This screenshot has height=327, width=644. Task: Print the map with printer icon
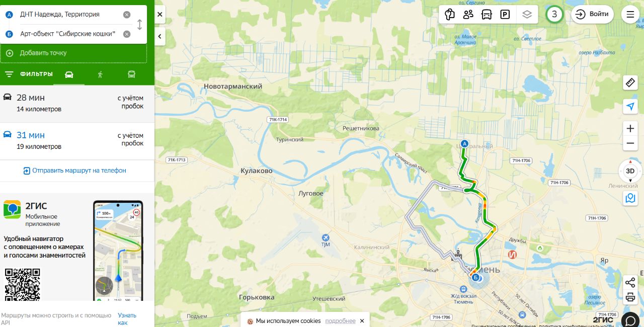pos(630,297)
